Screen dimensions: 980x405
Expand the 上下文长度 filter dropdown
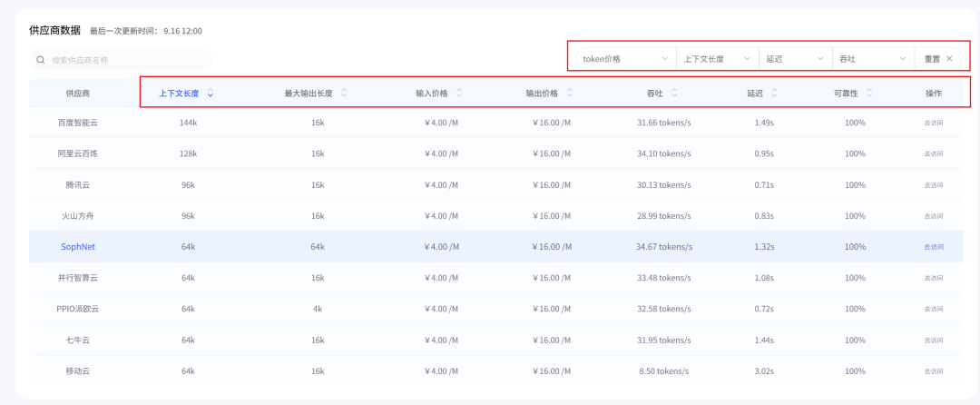coord(718,59)
